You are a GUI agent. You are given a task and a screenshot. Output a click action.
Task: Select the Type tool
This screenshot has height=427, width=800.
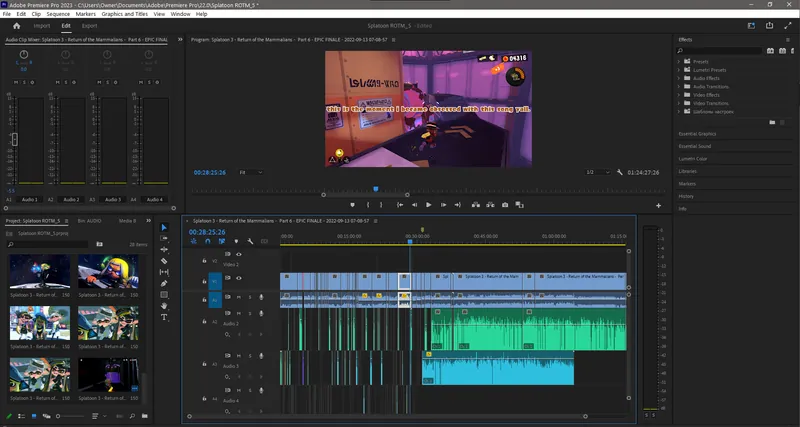point(164,317)
